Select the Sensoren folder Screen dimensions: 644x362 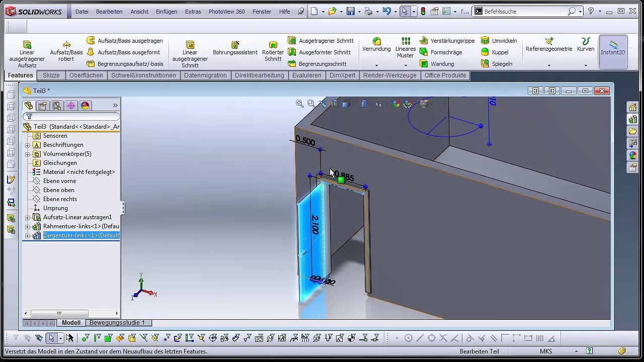point(50,136)
